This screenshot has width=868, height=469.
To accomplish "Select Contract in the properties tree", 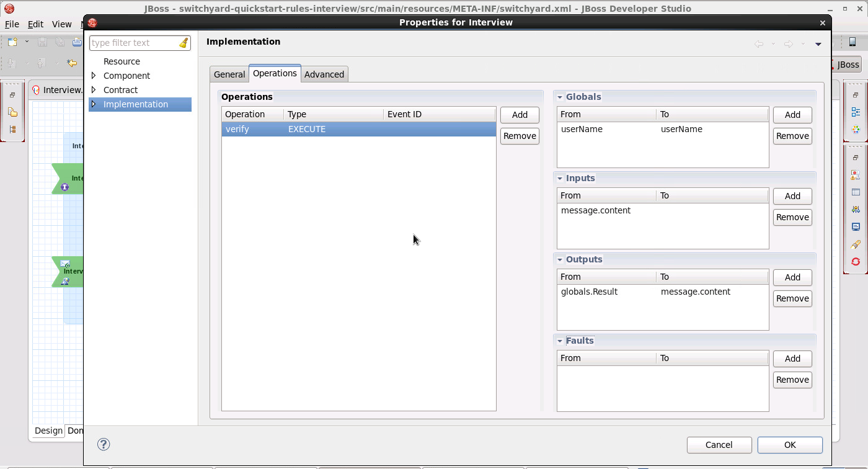I will [120, 90].
